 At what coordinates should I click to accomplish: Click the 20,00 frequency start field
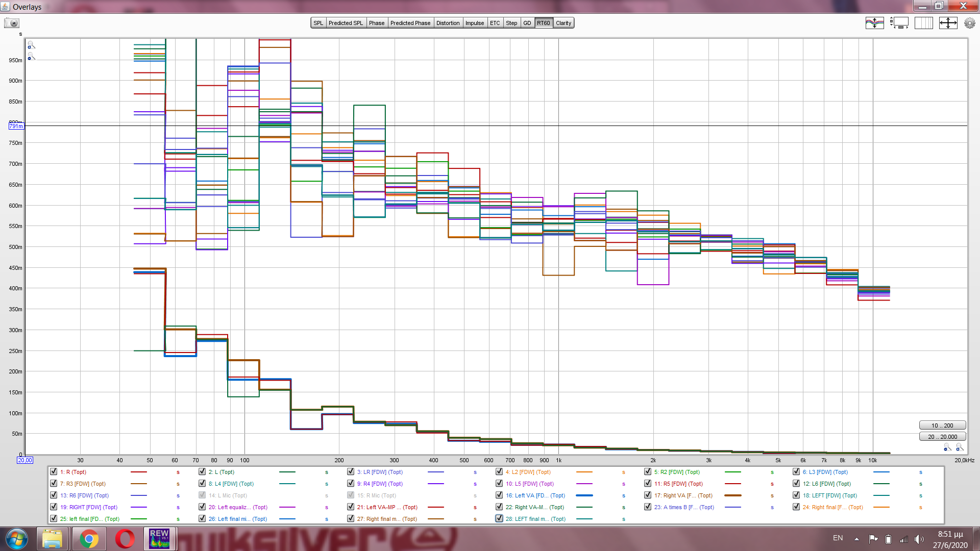(25, 460)
